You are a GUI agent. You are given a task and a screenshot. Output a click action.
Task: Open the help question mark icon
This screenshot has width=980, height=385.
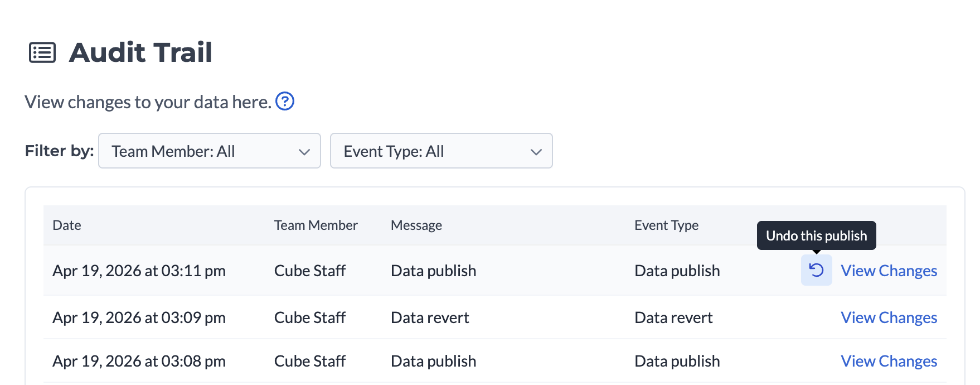point(285,102)
